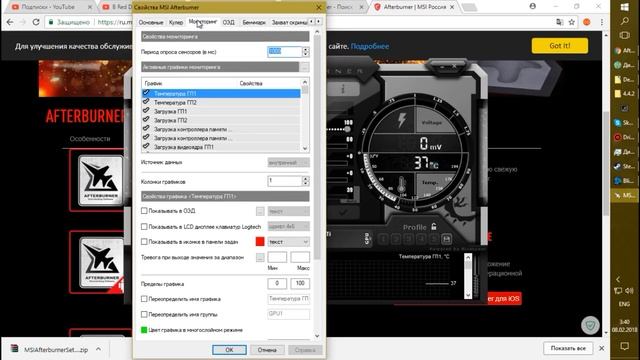Toggle the Загрузка ГП1 graph checkmark
Screen dimensions: 640x360
pyautogui.click(x=146, y=111)
